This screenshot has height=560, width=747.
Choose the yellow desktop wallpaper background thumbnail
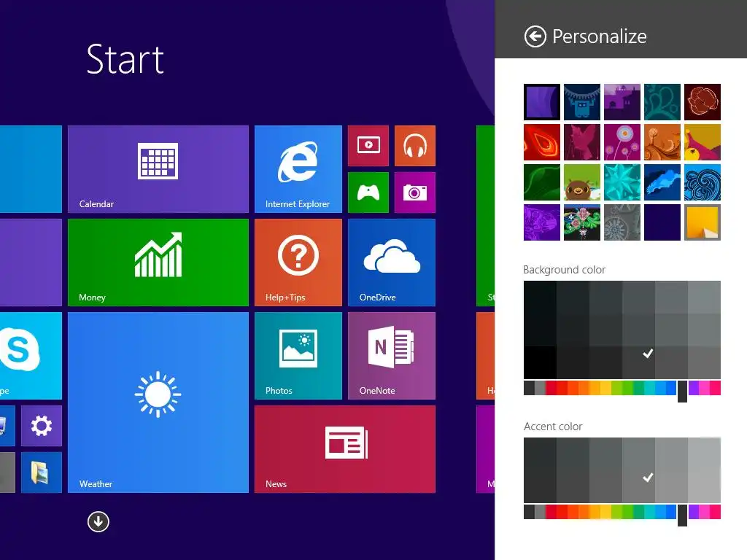[703, 222]
